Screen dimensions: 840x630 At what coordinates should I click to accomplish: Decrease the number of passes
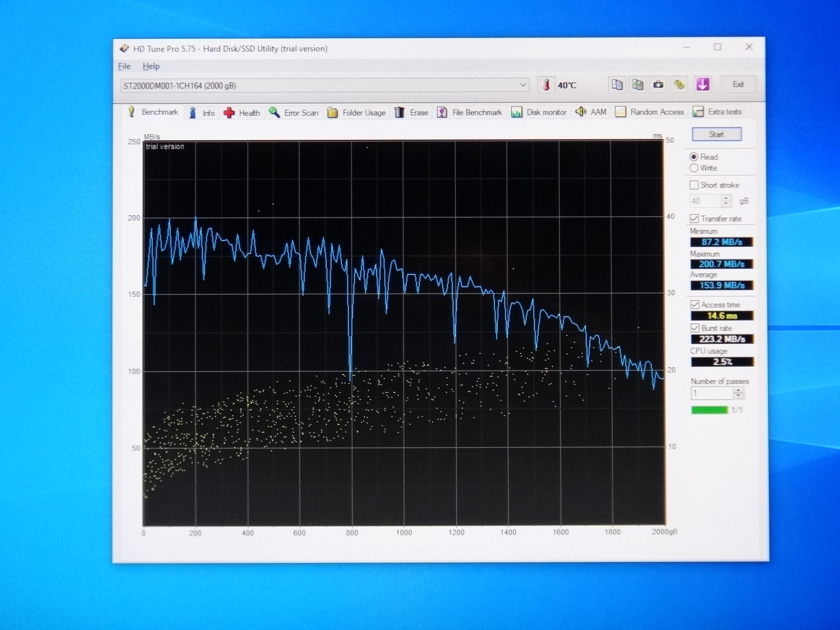738,396
